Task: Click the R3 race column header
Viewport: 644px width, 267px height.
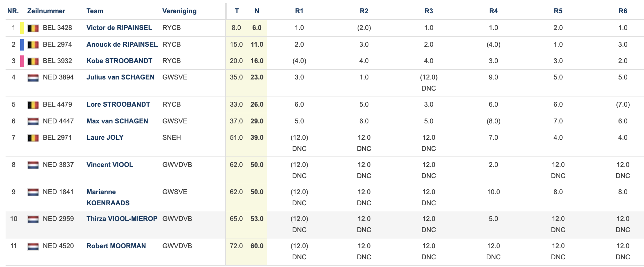Action: (x=429, y=11)
